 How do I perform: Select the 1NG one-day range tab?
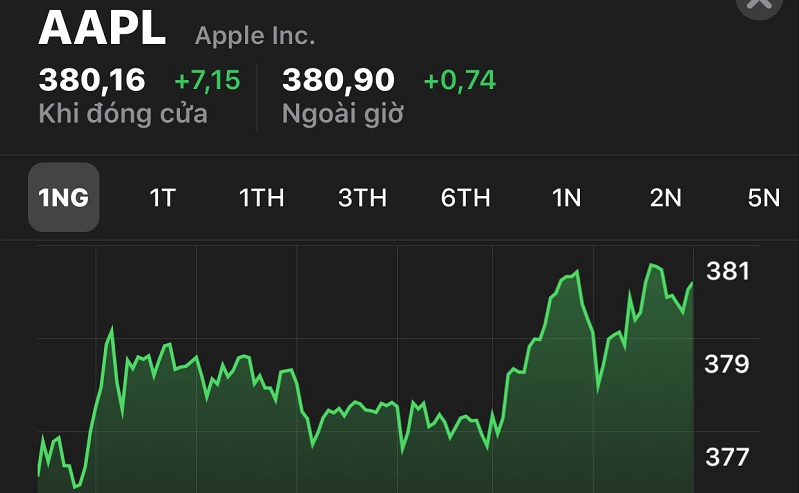[x=63, y=197]
